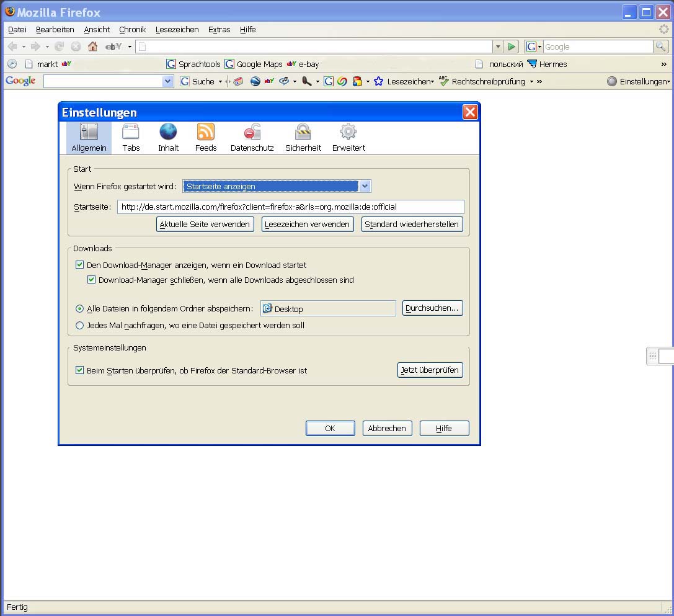Open the Lesezeichen menu in menu bar

177,29
